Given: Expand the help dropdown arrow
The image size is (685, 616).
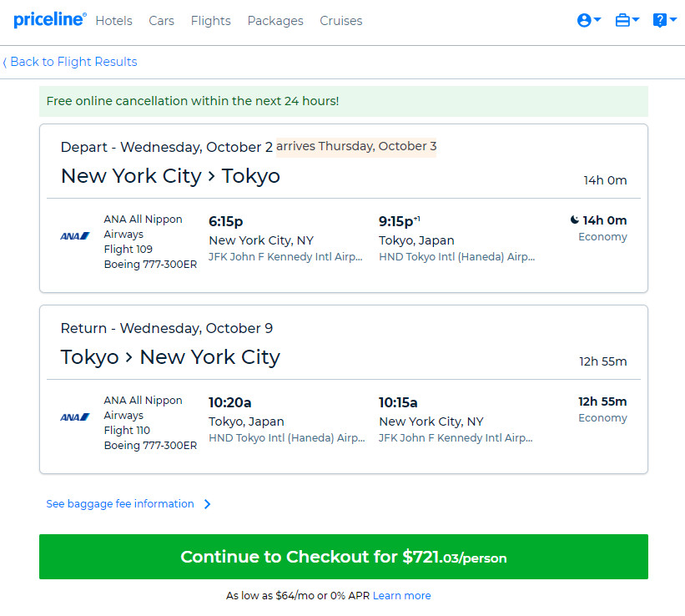Looking at the screenshot, I should click(673, 19).
